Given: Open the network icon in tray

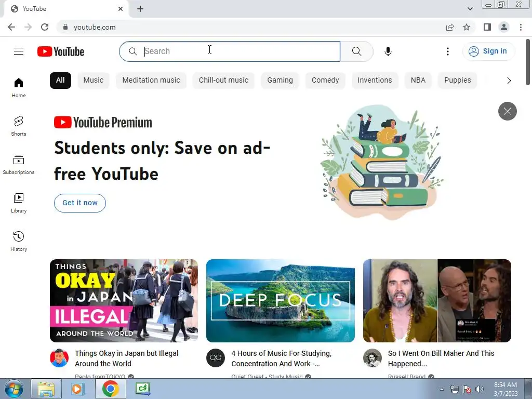Looking at the screenshot, I should [454, 389].
